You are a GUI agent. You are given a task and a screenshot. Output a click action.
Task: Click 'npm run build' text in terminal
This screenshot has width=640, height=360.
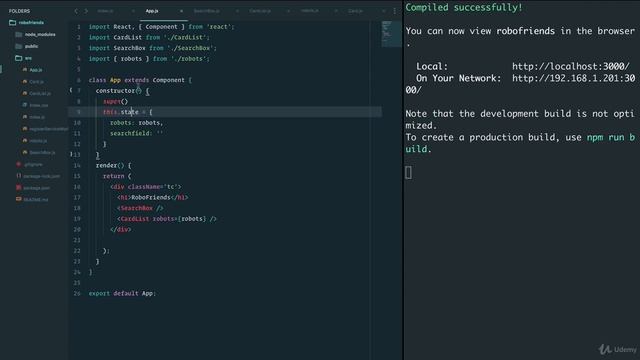coord(520,143)
